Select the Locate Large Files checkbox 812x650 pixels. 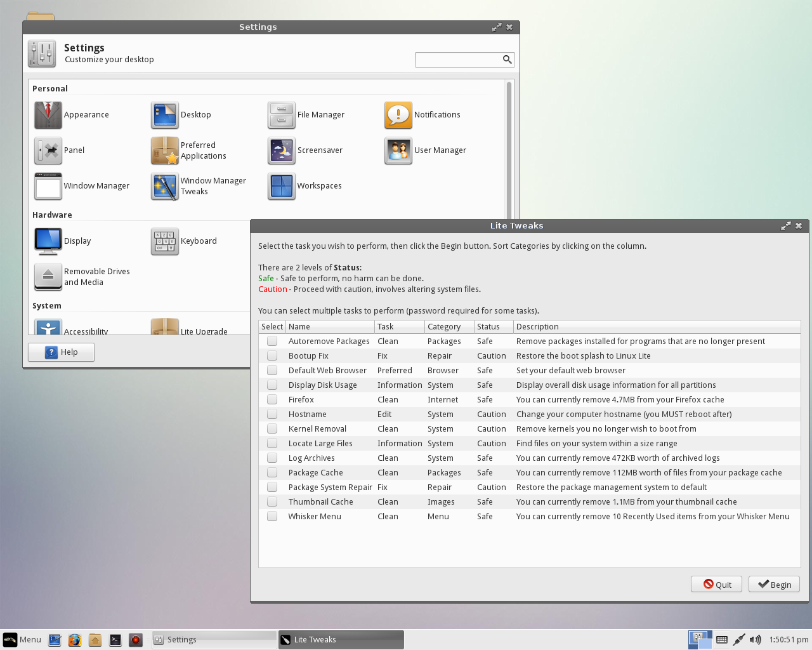[x=272, y=443]
